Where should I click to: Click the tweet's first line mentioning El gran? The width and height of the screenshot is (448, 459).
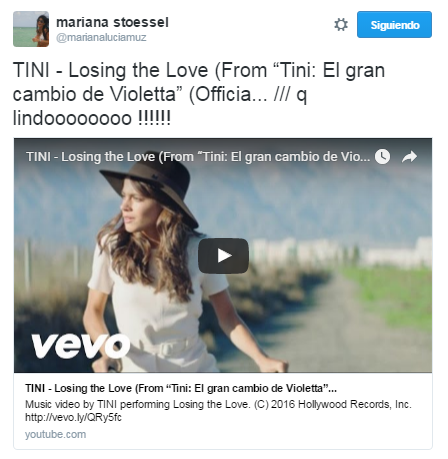199,70
